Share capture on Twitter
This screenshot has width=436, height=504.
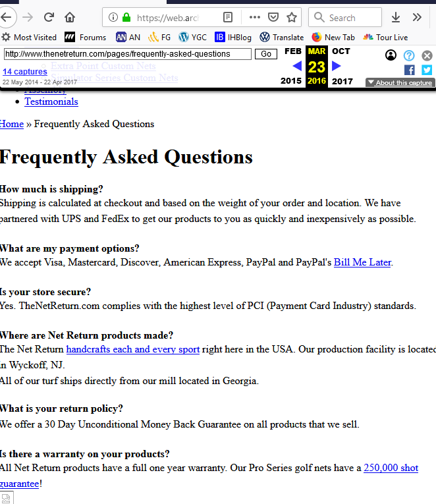tap(427, 70)
